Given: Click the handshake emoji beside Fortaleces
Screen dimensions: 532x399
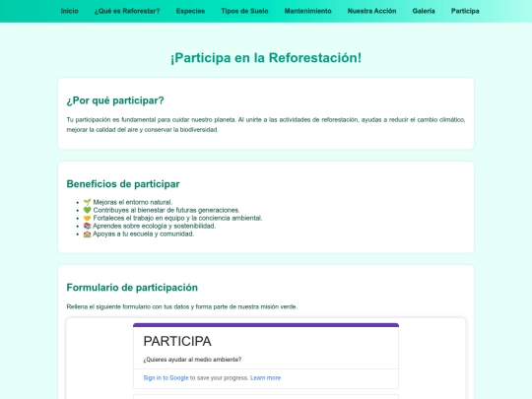Looking at the screenshot, I should [x=88, y=218].
